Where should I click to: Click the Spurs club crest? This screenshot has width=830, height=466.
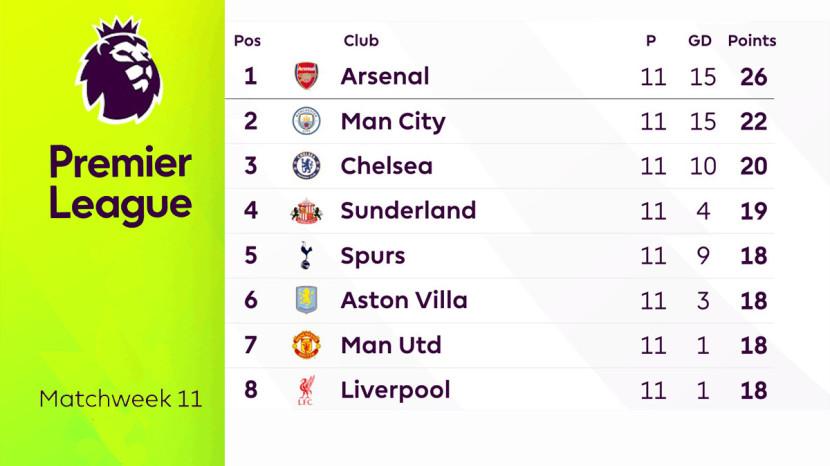(306, 256)
